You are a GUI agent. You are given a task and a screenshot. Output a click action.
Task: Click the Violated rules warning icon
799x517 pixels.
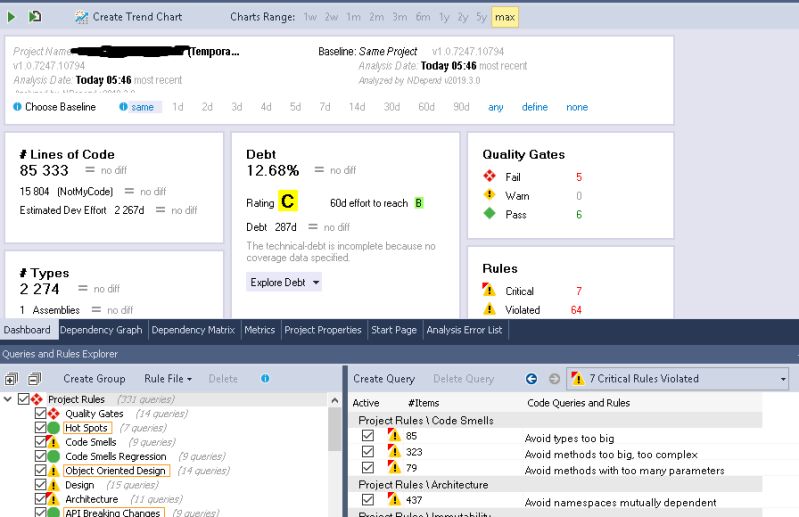coord(489,309)
